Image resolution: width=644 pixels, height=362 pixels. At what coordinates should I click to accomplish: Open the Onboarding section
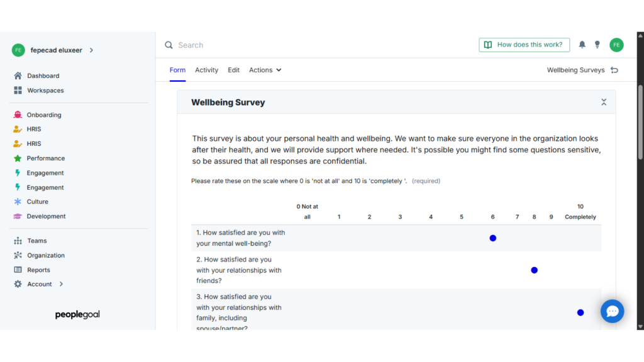47,114
